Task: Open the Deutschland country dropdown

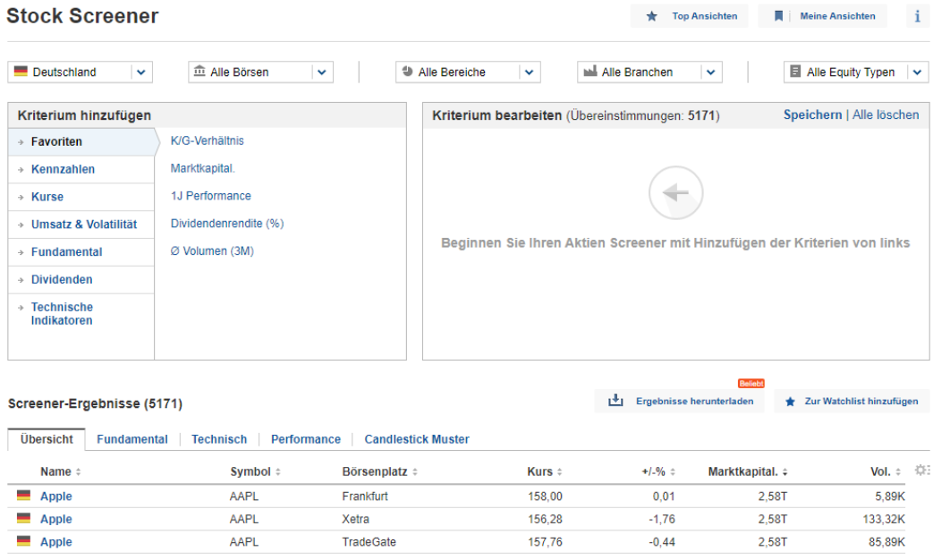Action: pyautogui.click(x=141, y=72)
